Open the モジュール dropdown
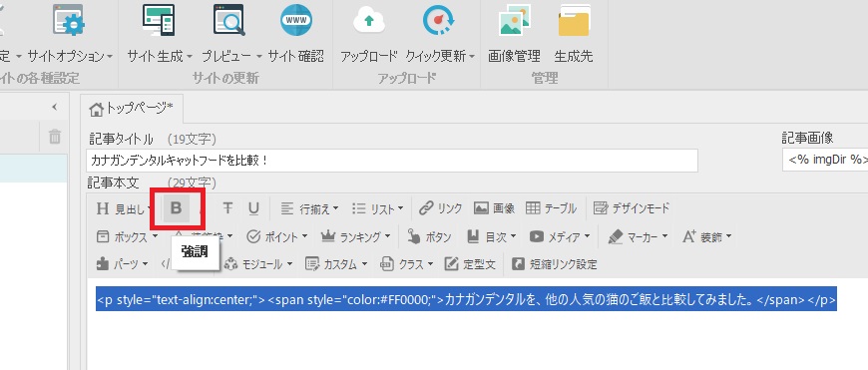This screenshot has height=370, width=868. pos(258,264)
